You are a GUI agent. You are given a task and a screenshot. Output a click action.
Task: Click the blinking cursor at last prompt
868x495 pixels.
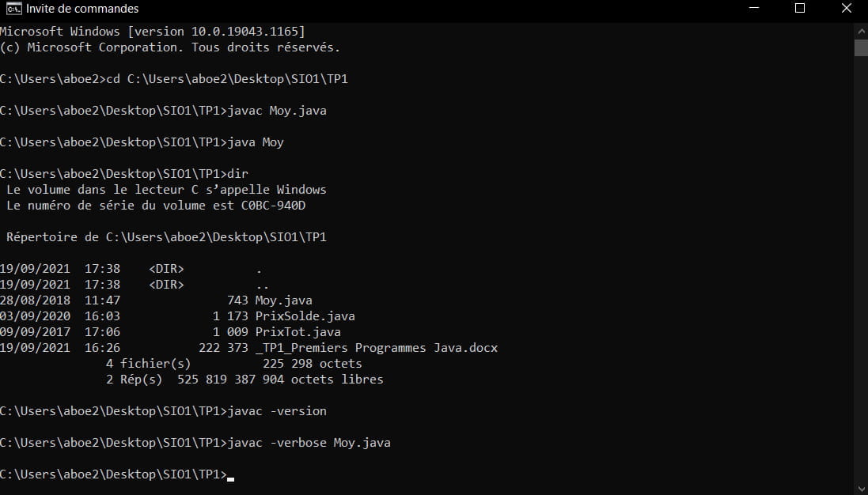pos(230,477)
